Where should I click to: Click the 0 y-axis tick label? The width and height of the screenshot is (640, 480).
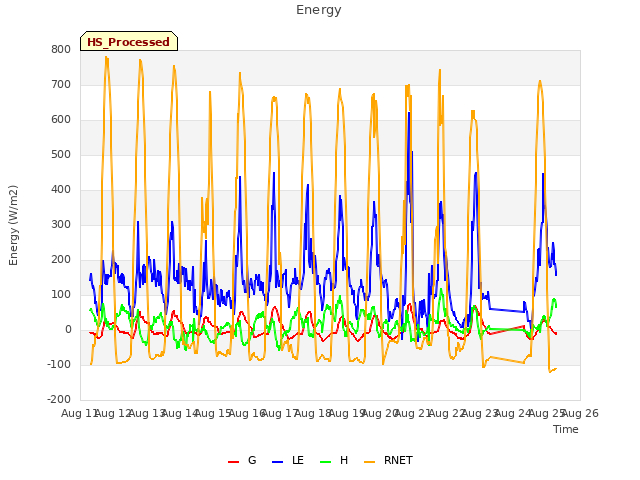click(68, 329)
